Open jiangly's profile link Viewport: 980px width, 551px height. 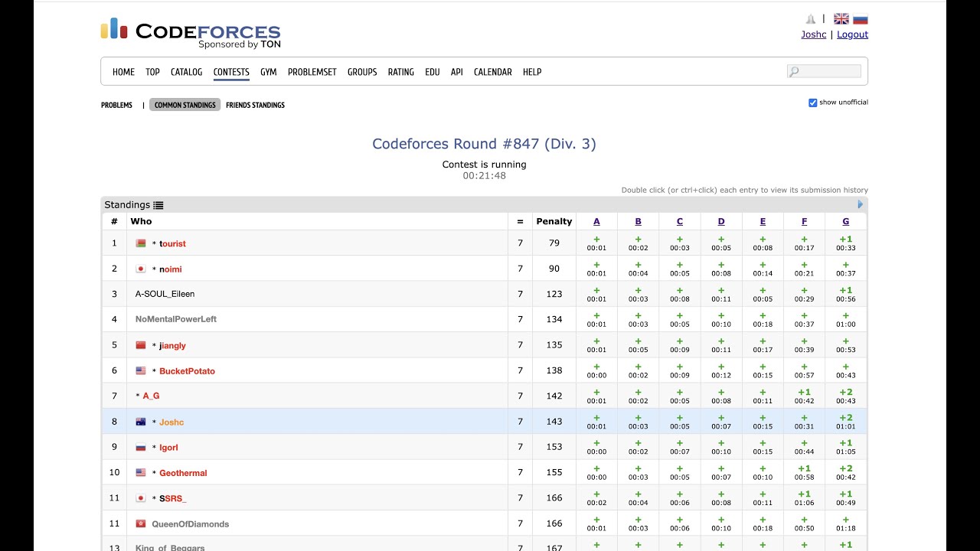[172, 345]
